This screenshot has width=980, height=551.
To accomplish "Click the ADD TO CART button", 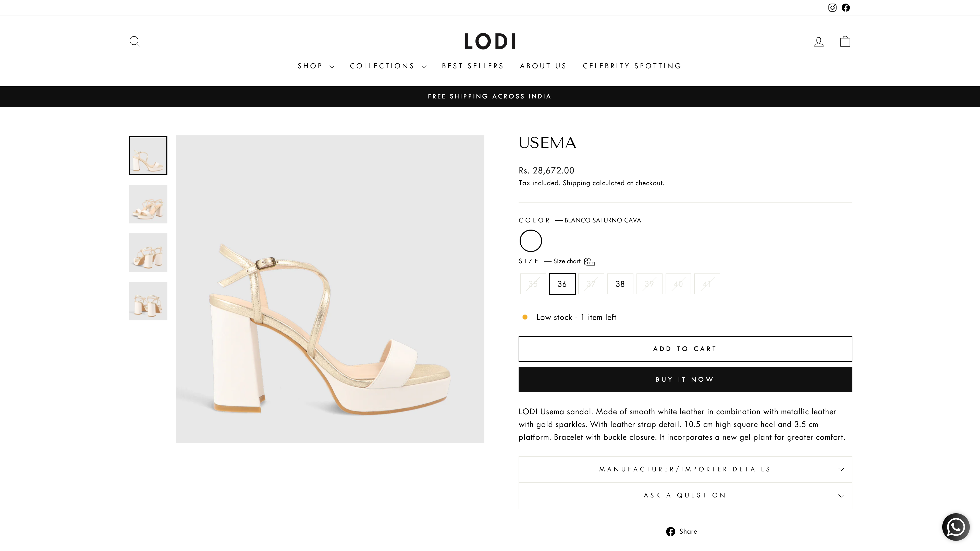I will pos(685,349).
